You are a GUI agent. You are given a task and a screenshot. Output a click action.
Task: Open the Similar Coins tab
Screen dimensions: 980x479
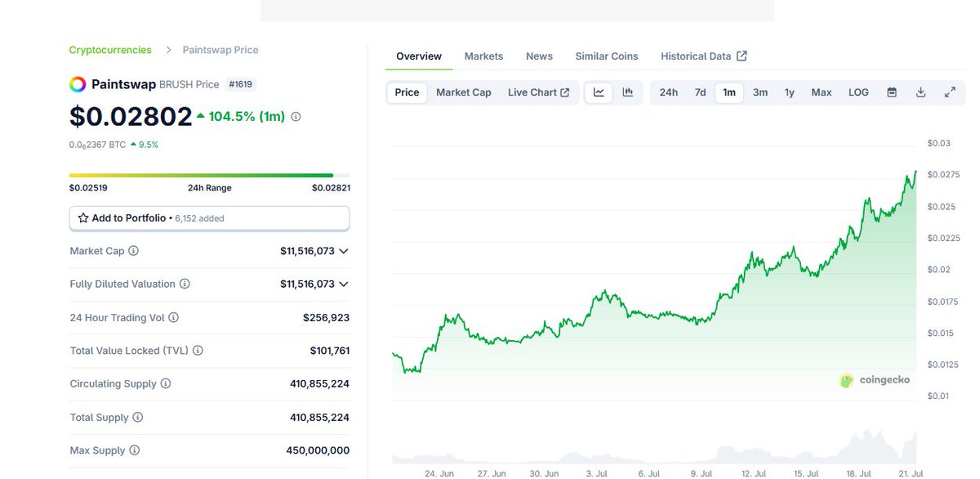point(607,56)
